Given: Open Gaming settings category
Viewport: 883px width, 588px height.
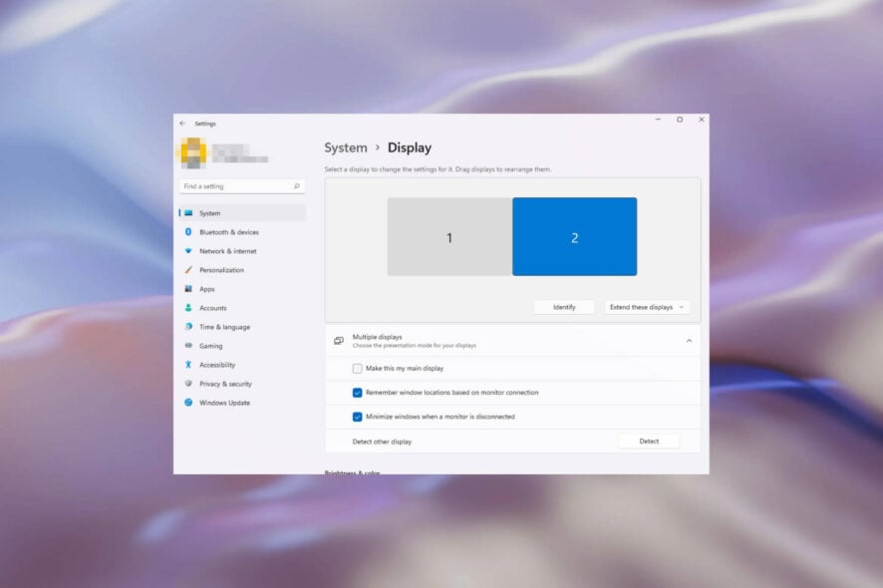Looking at the screenshot, I should point(242,345).
